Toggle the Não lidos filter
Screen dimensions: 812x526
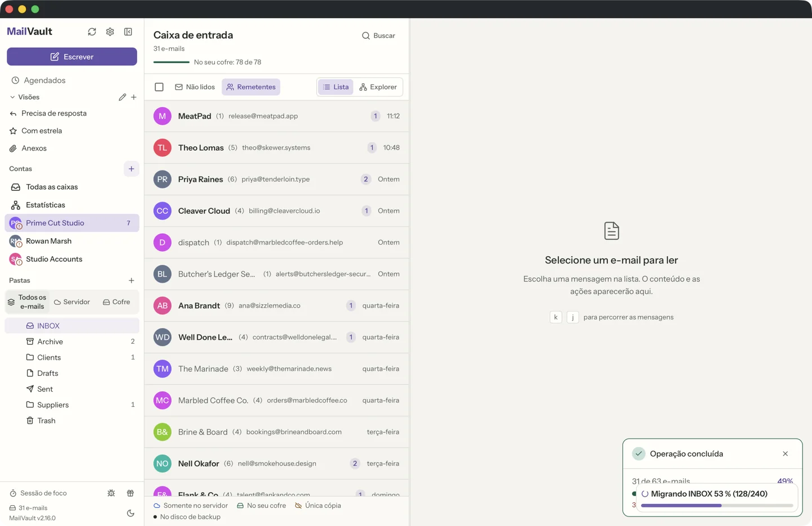pos(195,87)
